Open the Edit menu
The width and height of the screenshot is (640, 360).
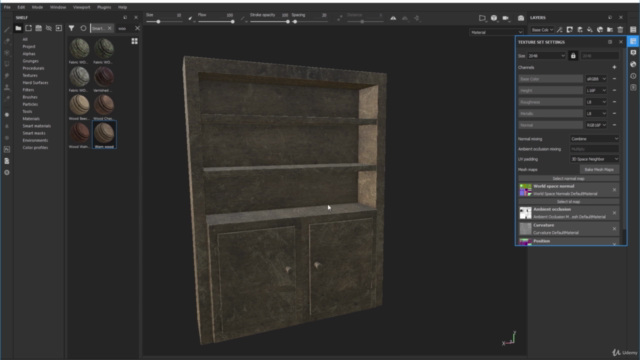(21, 7)
